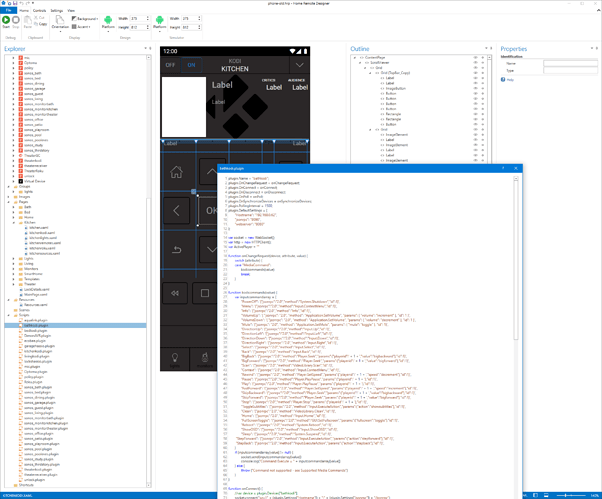Switch to the Home ribbon tab

click(24, 10)
